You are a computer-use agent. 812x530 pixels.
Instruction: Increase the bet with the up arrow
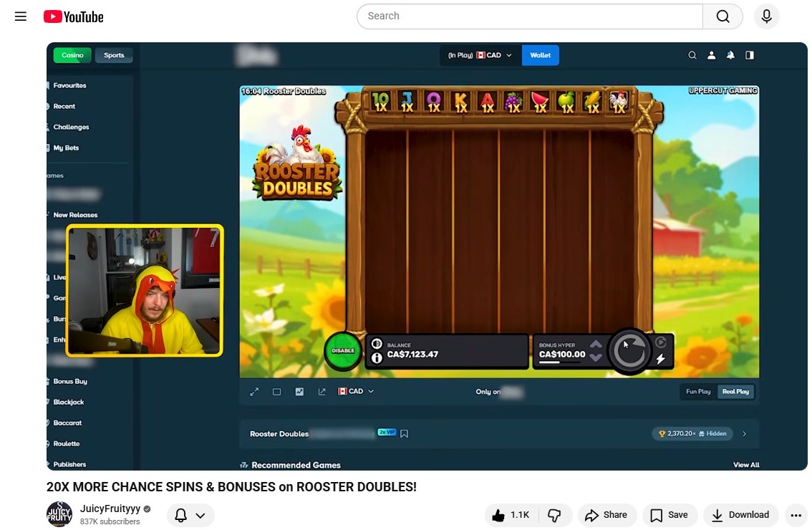coord(596,344)
